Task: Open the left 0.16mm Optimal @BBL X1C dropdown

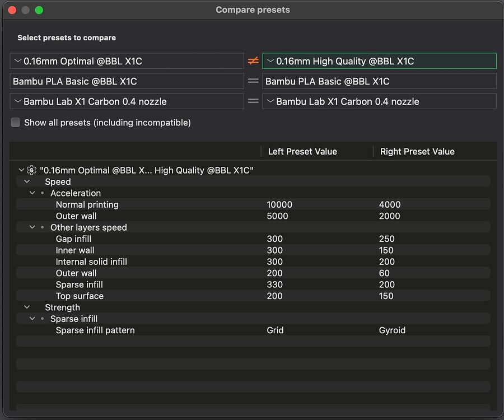Action: [x=127, y=61]
